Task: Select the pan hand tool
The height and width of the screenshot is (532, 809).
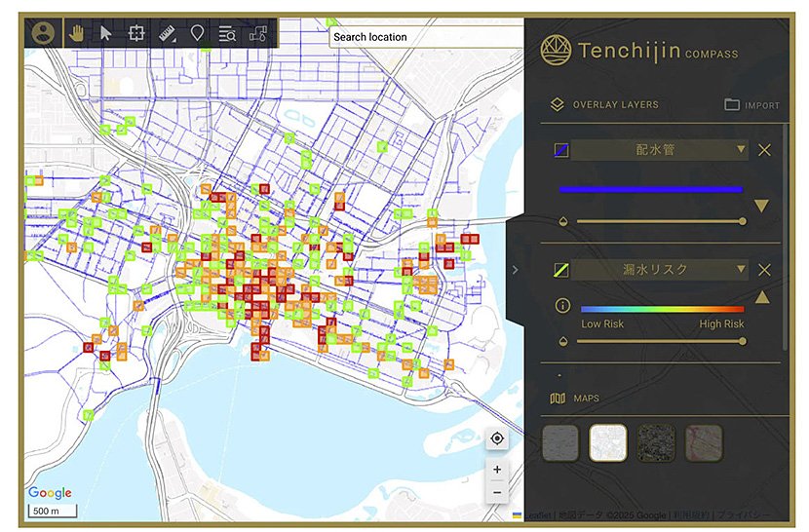Action: [76, 33]
